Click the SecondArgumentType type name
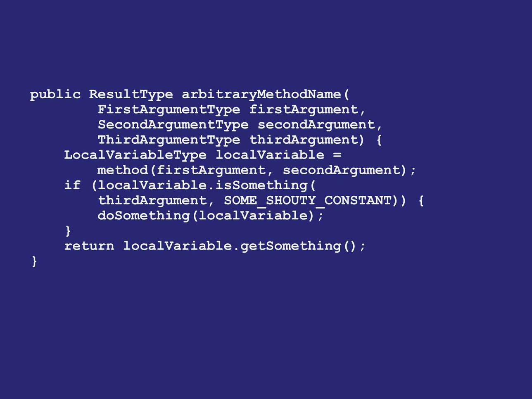Screen dimensions: 532x399 click(173, 125)
